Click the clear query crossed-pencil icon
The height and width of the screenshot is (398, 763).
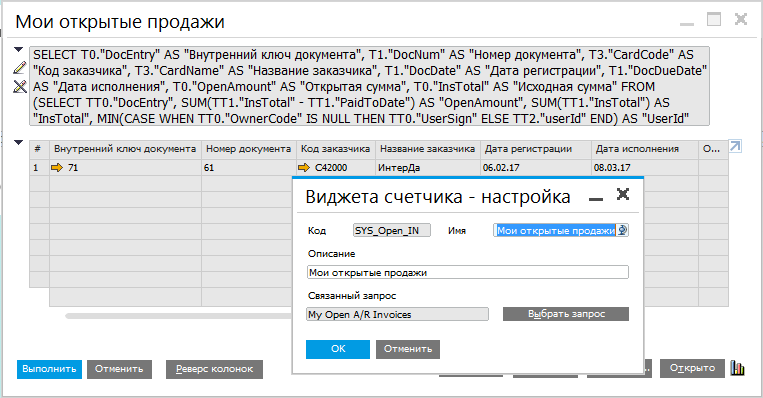tap(19, 87)
